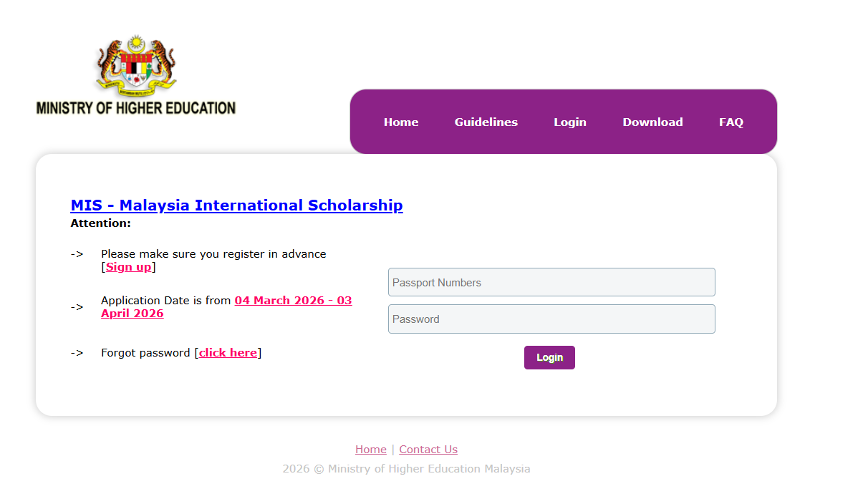The width and height of the screenshot is (863, 504).
Task: Click the arrow bullet beside Forgot password
Action: tap(77, 353)
